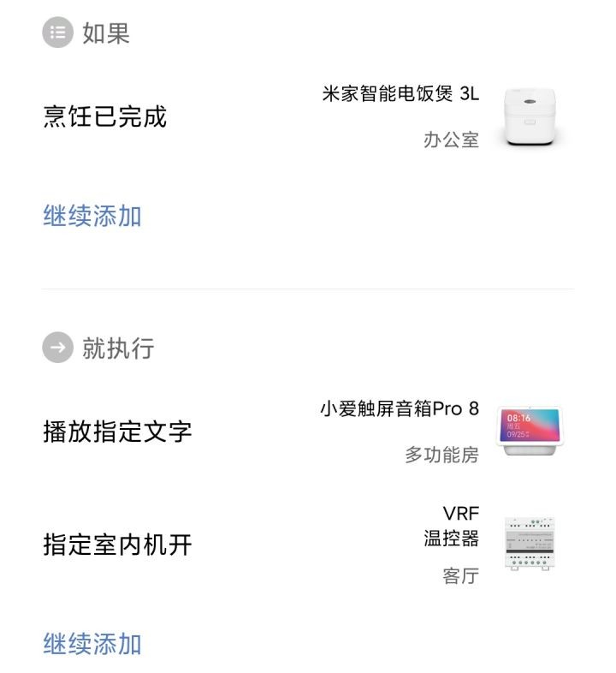Tap the 小爱触屏音箱Pro 8 device name
616x673 pixels.
coord(400,408)
